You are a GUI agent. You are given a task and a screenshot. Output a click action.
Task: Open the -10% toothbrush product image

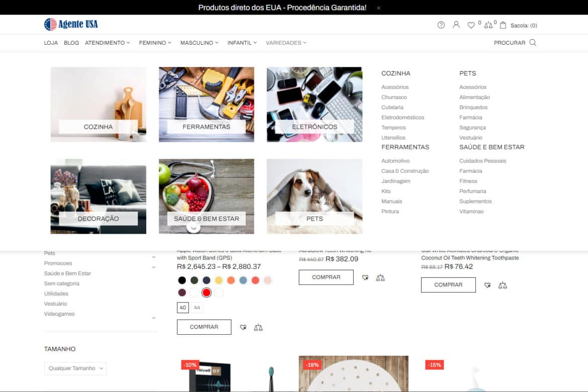pos(231,373)
